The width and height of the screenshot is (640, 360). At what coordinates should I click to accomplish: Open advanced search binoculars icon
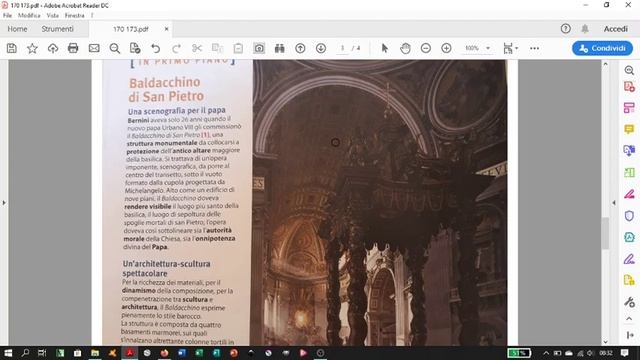pos(280,48)
